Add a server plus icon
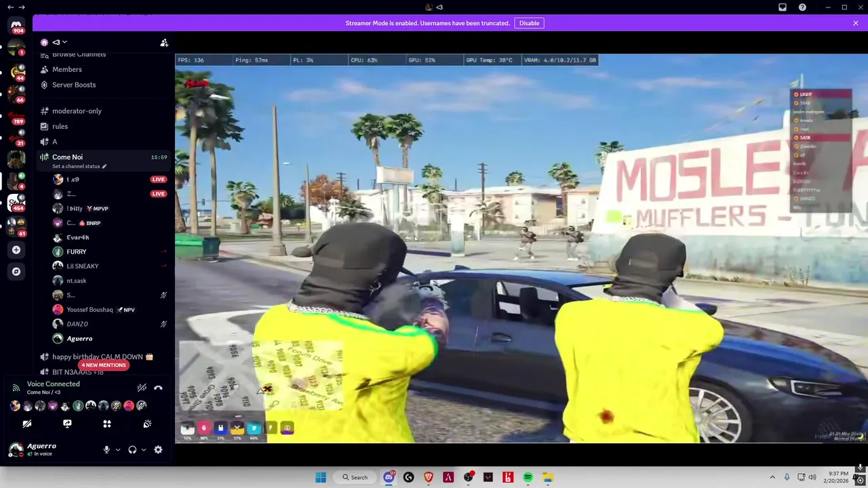The image size is (868, 488). pos(16,249)
